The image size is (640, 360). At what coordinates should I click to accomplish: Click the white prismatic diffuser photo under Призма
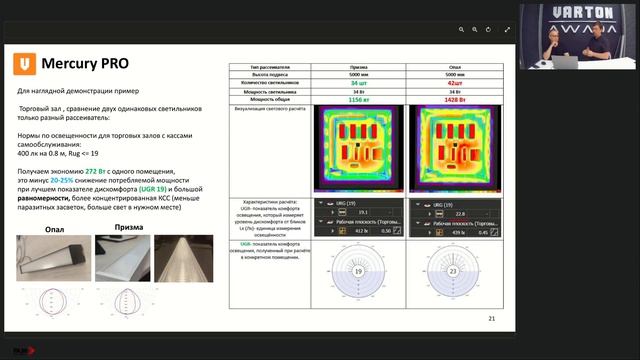[122, 258]
